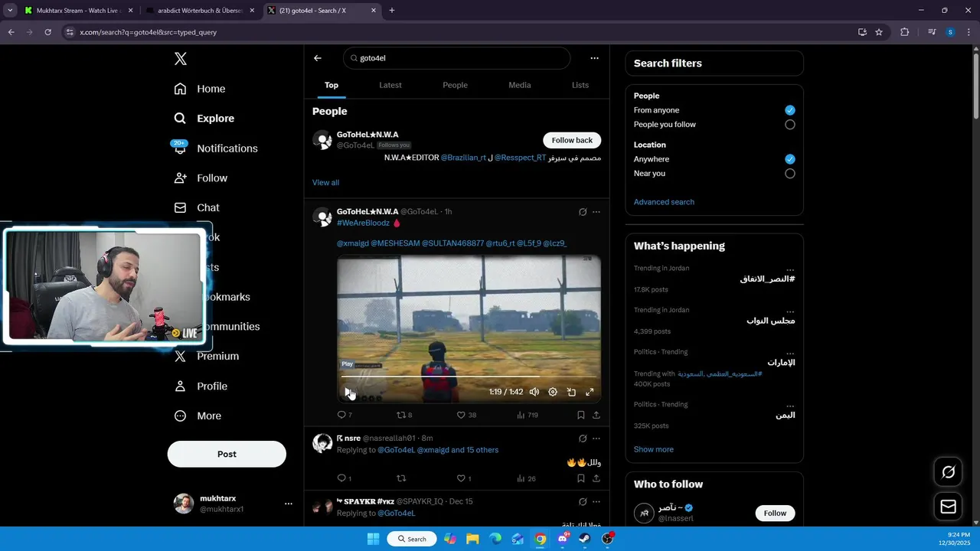This screenshot has height=551, width=980.
Task: Bookmark page with star icon
Action: pos(879,32)
